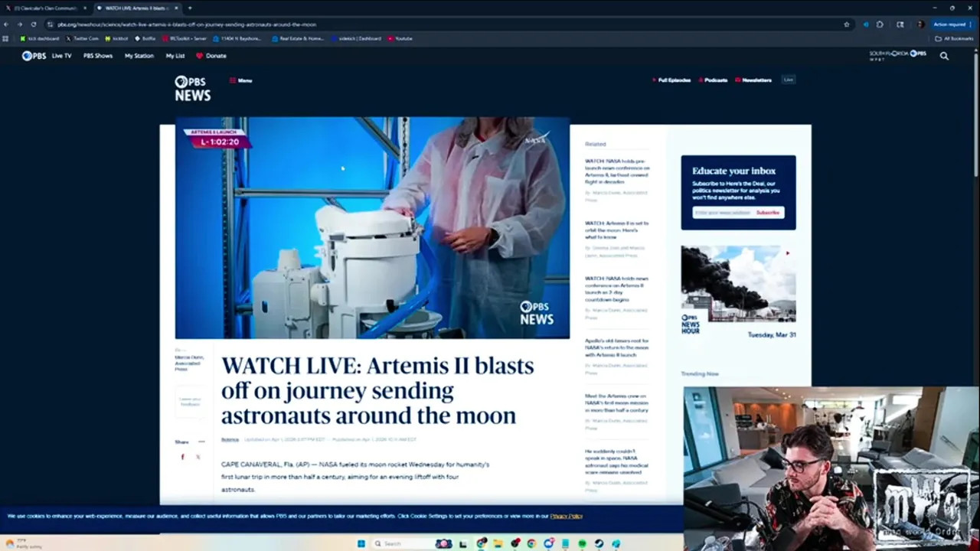Click the PBS logo in top bar
Screen dimensions: 980x551
34,56
